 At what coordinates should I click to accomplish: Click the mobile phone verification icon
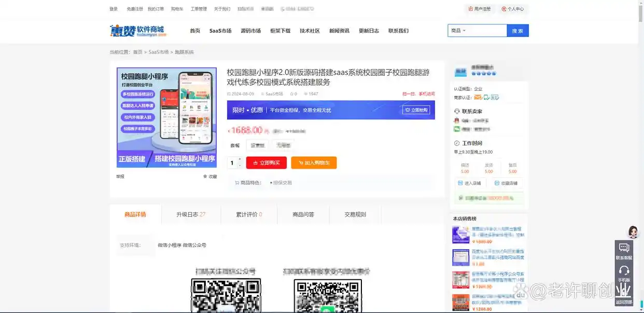(486, 98)
